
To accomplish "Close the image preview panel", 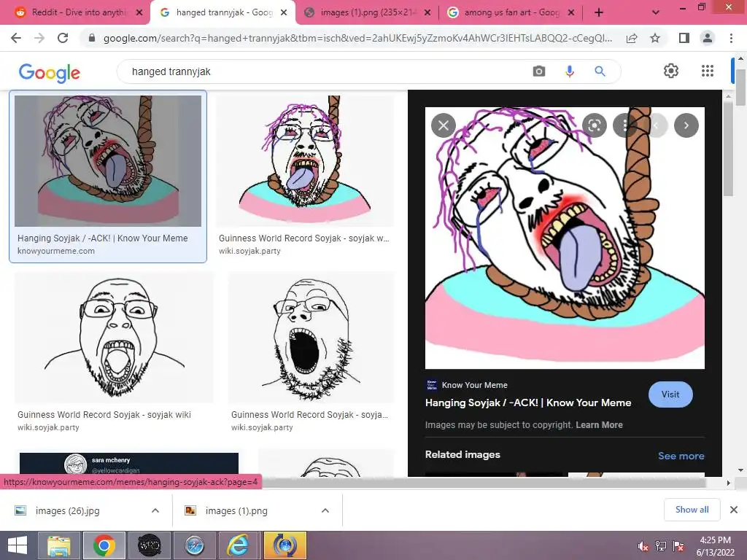I will pyautogui.click(x=443, y=125).
